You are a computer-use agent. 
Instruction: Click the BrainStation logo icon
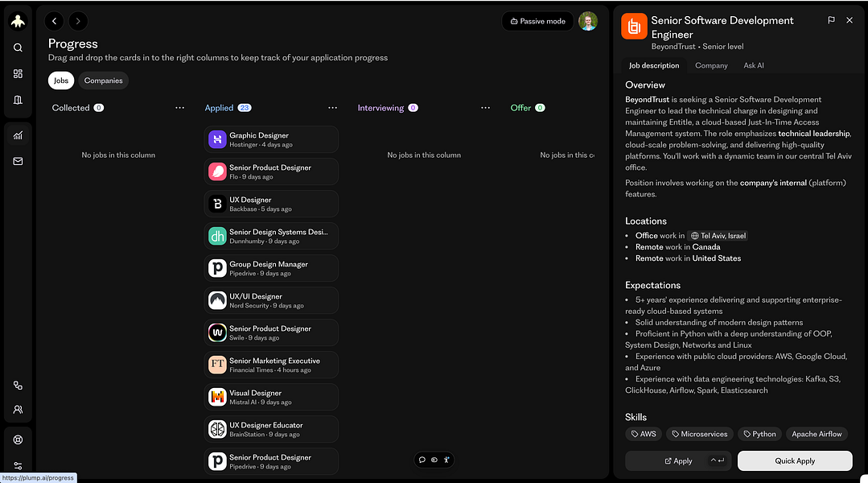coord(217,429)
